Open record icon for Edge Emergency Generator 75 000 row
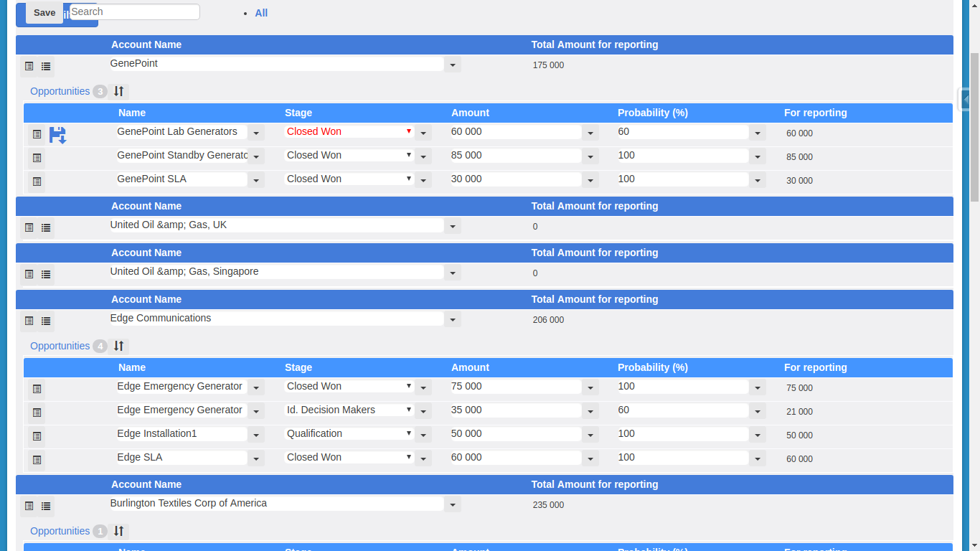Image resolution: width=980 pixels, height=551 pixels. (x=37, y=389)
